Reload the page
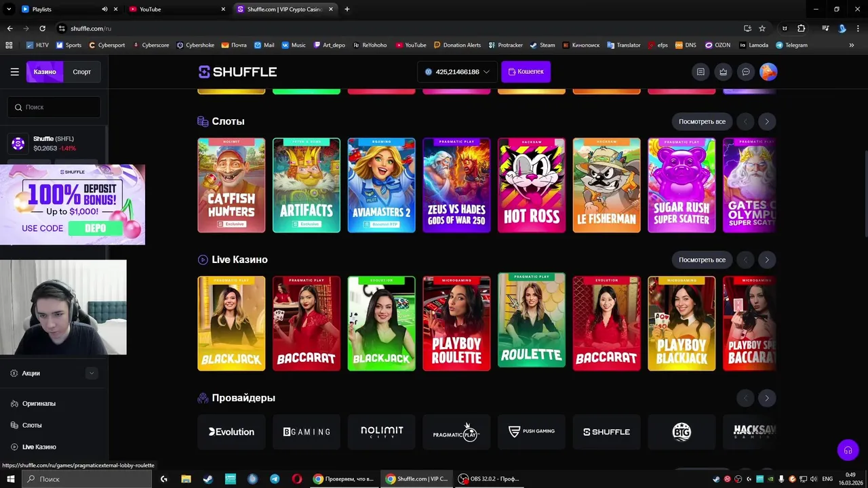Screen dimensions: 868x488 (42, 28)
